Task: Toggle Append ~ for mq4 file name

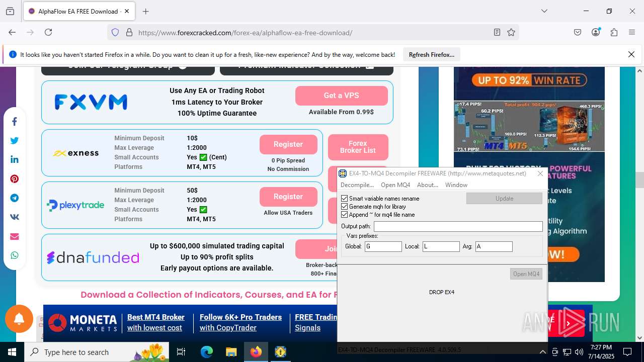Action: 345,215
